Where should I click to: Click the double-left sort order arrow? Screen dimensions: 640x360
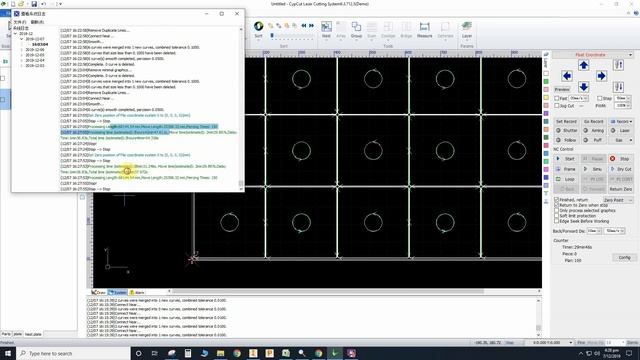coord(304,26)
